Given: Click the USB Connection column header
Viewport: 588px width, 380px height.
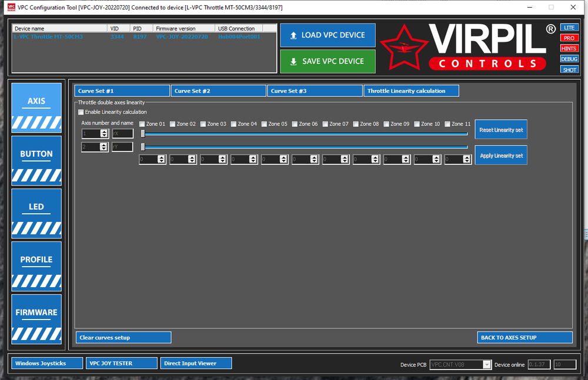Looking at the screenshot, I should [x=239, y=28].
